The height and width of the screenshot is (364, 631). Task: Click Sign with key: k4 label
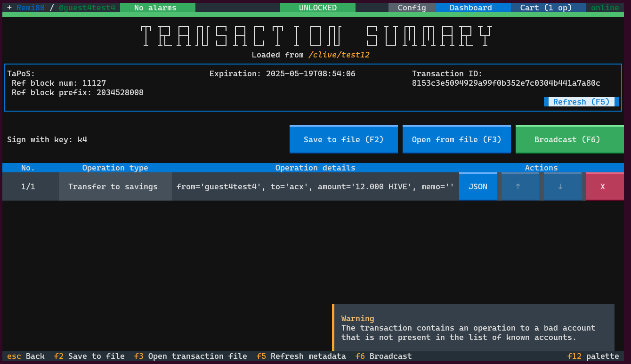(x=47, y=139)
